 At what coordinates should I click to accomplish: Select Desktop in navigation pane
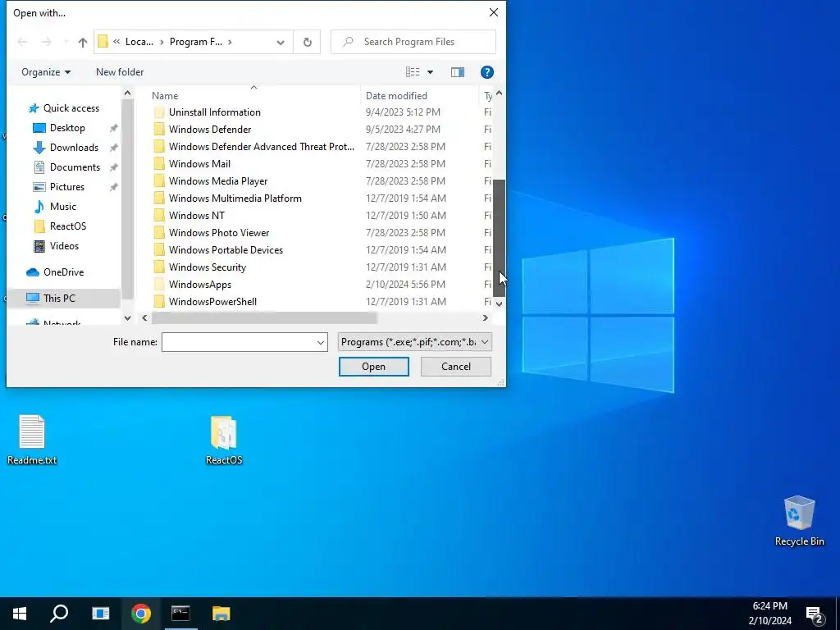tap(67, 128)
